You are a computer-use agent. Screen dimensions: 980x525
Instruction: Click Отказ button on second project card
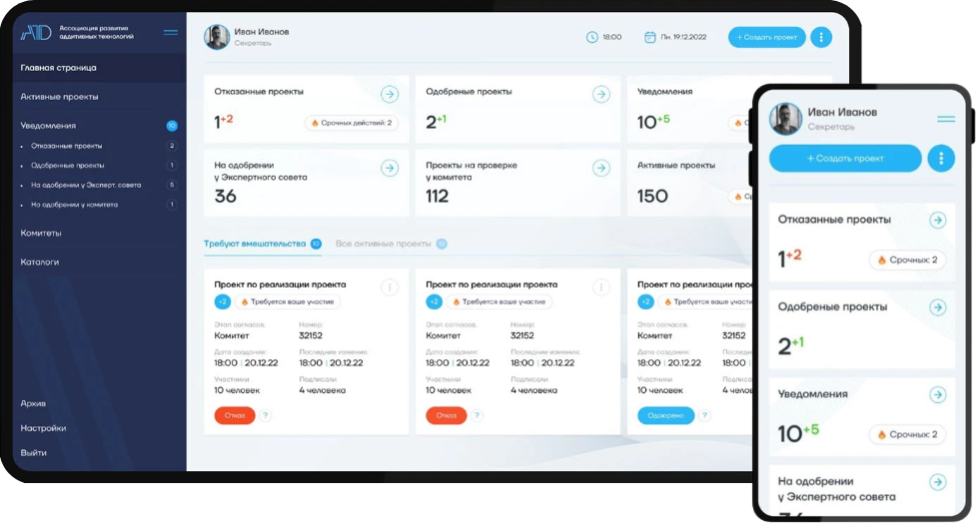[447, 416]
